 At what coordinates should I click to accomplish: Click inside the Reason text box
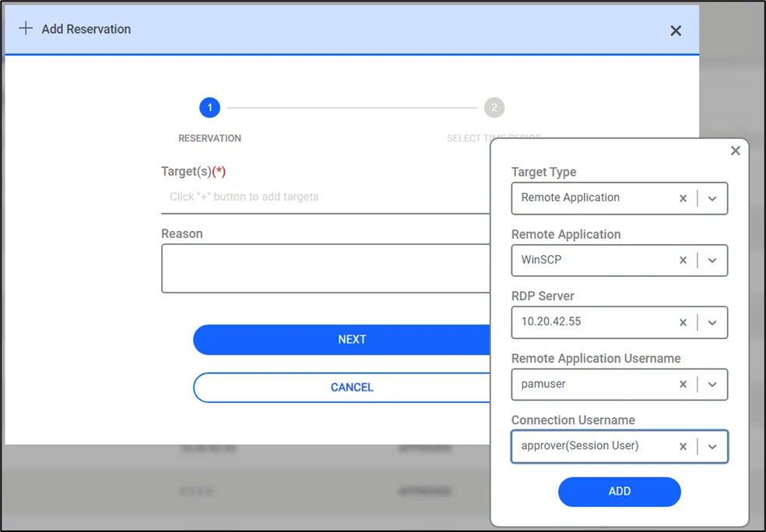(x=326, y=268)
